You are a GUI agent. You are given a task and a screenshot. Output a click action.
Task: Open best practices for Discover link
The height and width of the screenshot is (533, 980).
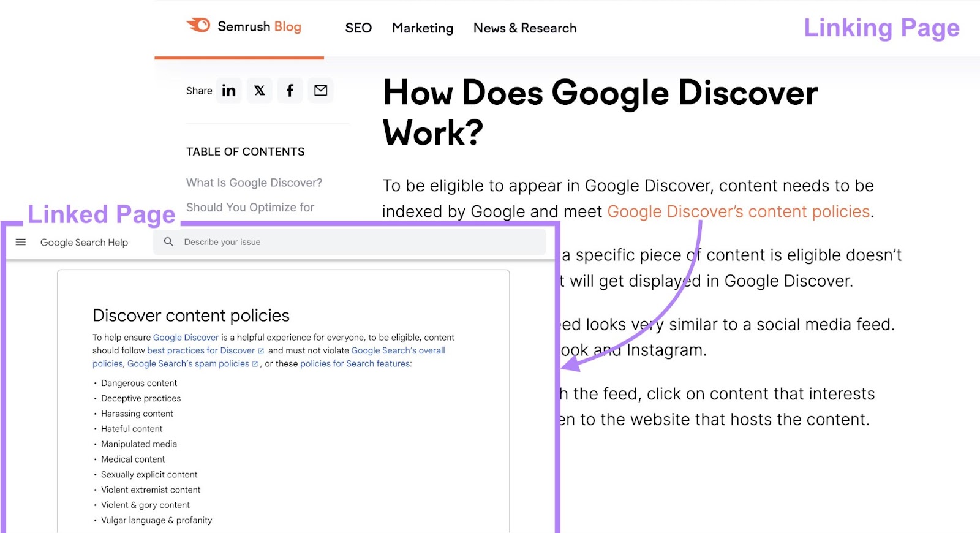[201, 350]
